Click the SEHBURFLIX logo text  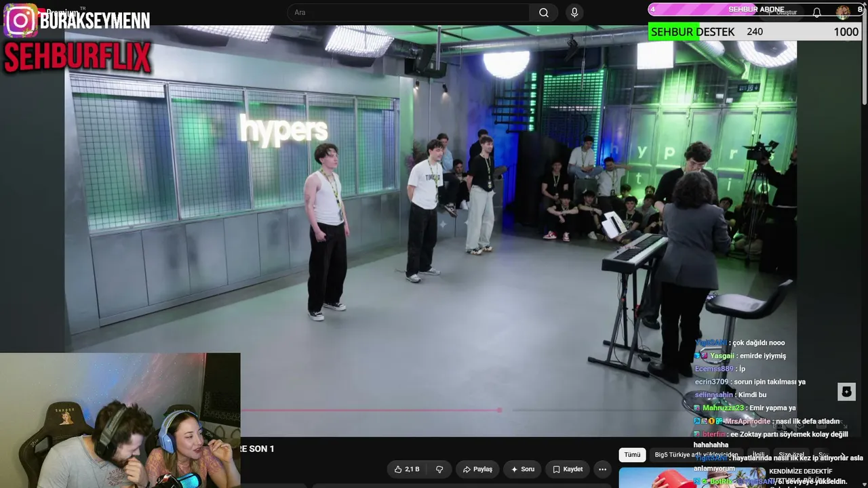pyautogui.click(x=77, y=58)
